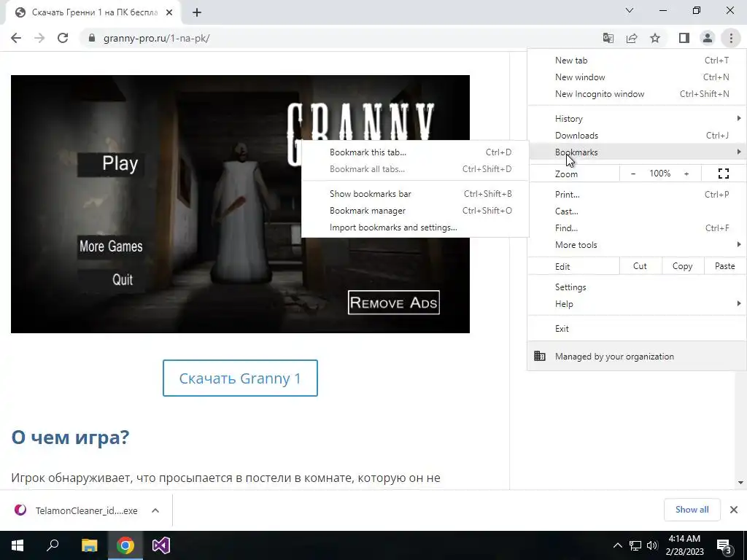Image resolution: width=747 pixels, height=560 pixels.
Task: Show hidden tray icons chevron
Action: [617, 545]
